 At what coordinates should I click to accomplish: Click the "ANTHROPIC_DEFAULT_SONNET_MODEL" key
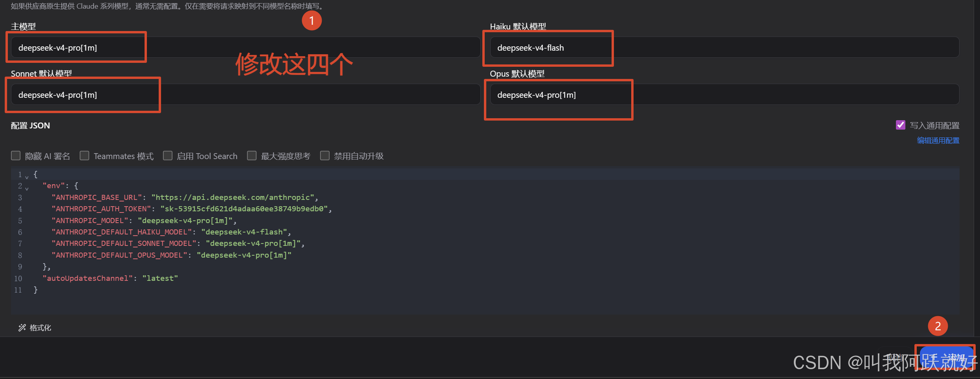[124, 244]
